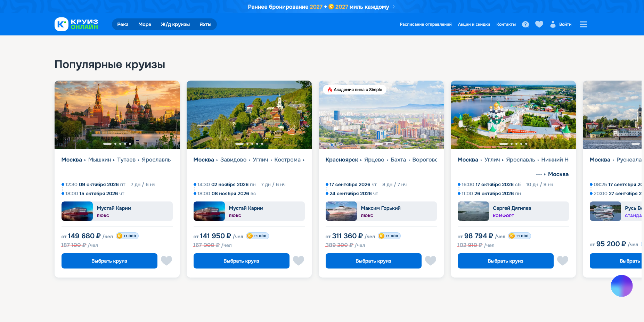
Task: Click the Сергей Дягилев ship thumbnail
Action: click(473, 211)
